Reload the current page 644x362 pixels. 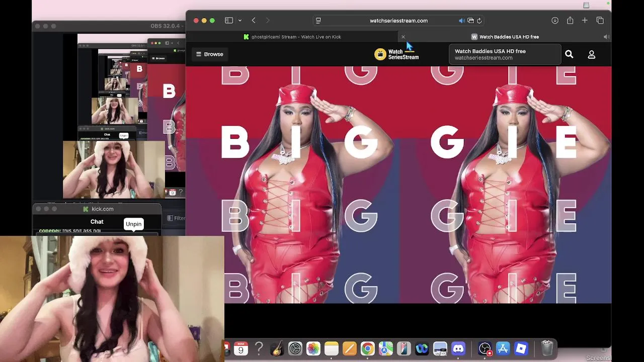coord(479,21)
